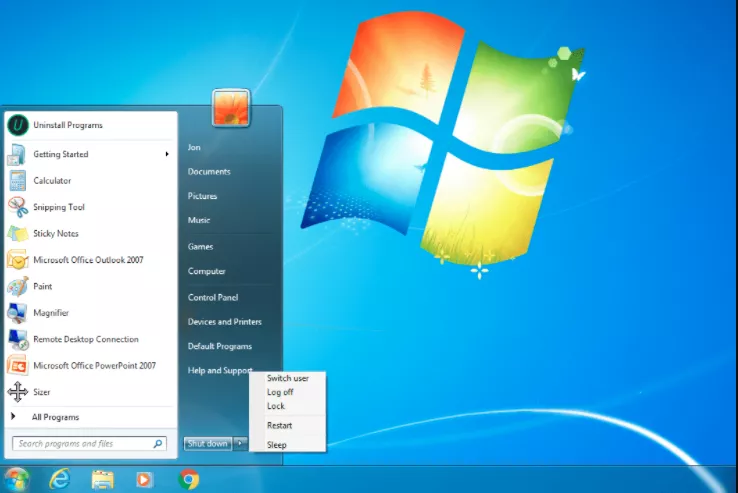
Task: Open Internet Explorer from taskbar
Action: tap(60, 480)
